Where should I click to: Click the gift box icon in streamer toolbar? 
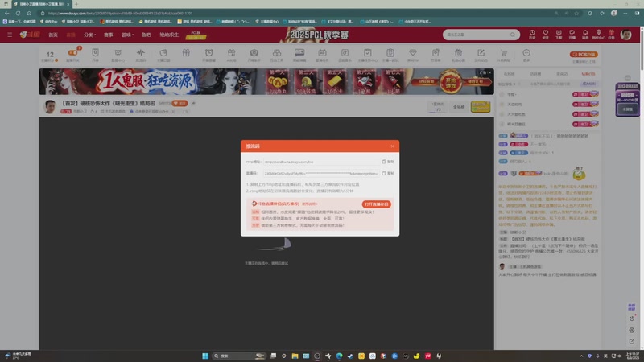click(x=186, y=53)
